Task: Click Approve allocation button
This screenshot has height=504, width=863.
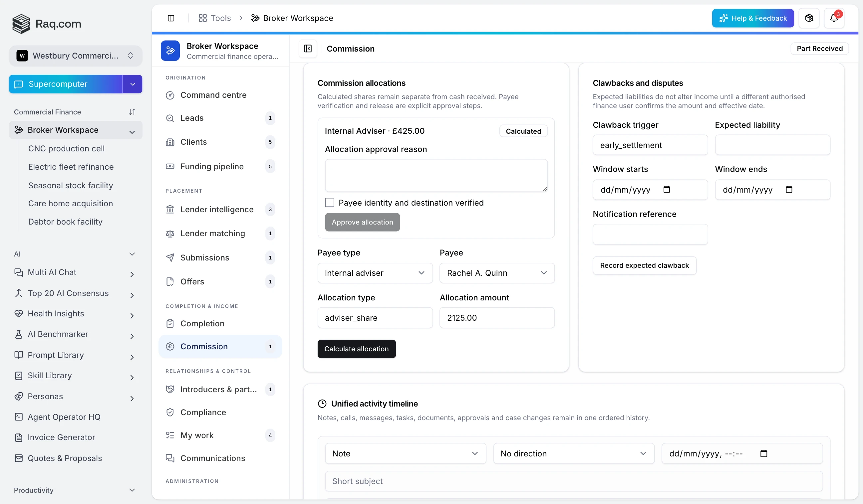Action: [x=362, y=222]
